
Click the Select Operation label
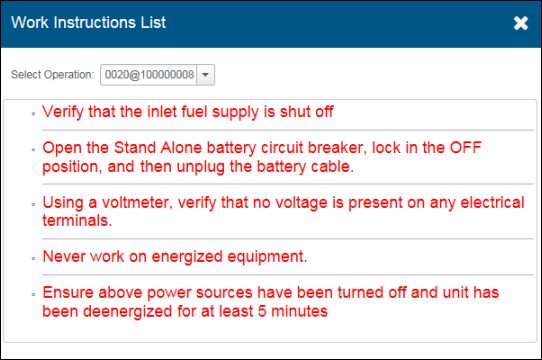click(52, 75)
